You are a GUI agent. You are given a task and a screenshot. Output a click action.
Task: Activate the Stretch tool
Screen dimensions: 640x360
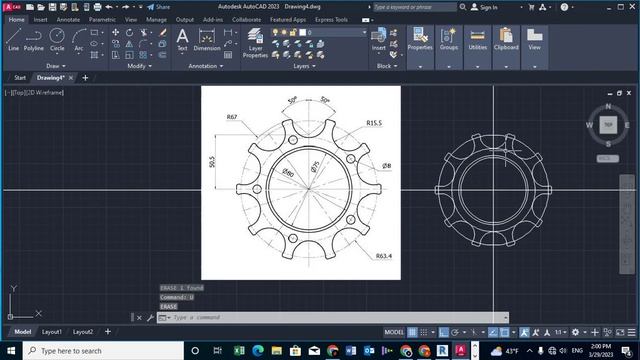coord(116,55)
